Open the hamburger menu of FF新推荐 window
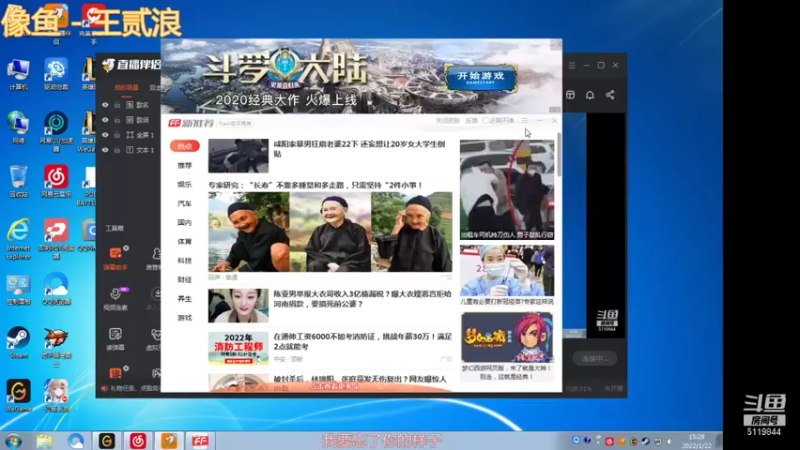The width and height of the screenshot is (800, 450). coord(524,121)
